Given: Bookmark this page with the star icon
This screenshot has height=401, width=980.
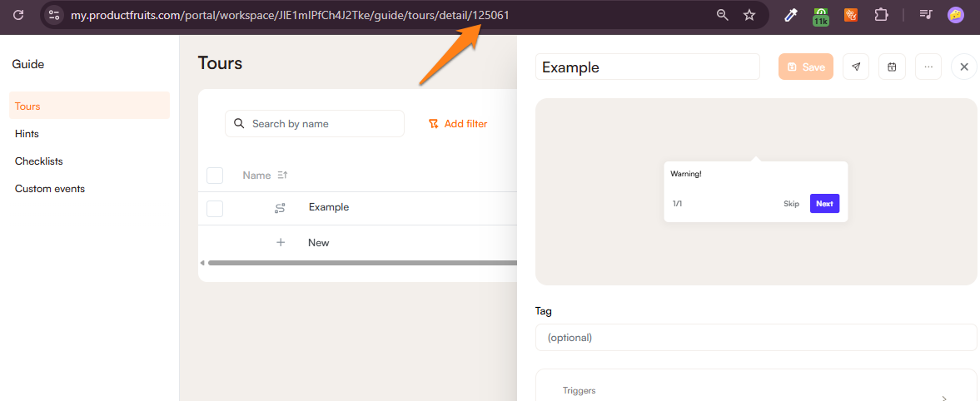Looking at the screenshot, I should pos(749,15).
